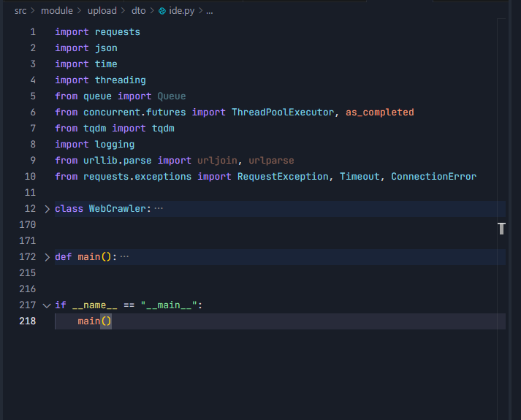The image size is (521, 420).
Task: Click the ConnectionError import name
Action: 433,177
